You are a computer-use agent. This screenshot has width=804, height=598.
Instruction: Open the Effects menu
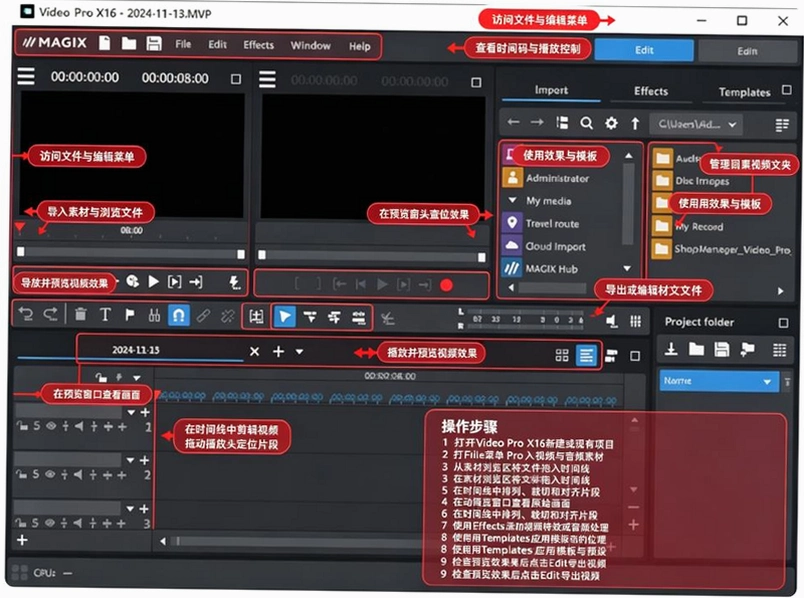[258, 45]
